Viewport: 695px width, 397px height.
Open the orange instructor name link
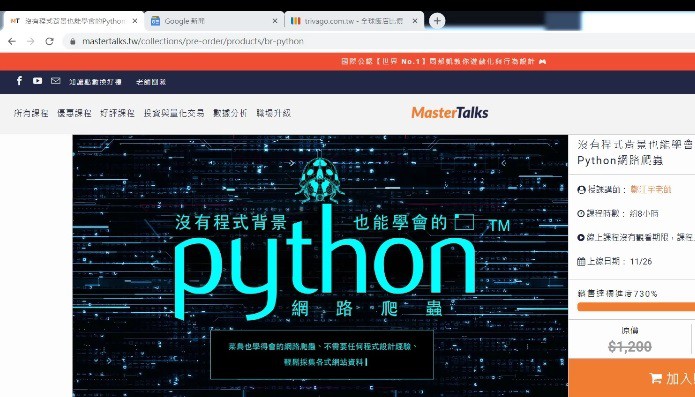[651, 190]
